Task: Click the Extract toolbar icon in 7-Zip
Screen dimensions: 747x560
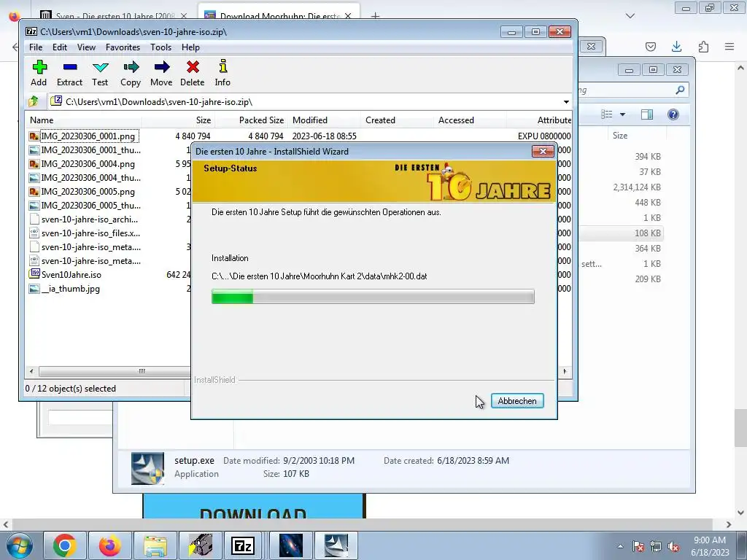Action: point(69,73)
